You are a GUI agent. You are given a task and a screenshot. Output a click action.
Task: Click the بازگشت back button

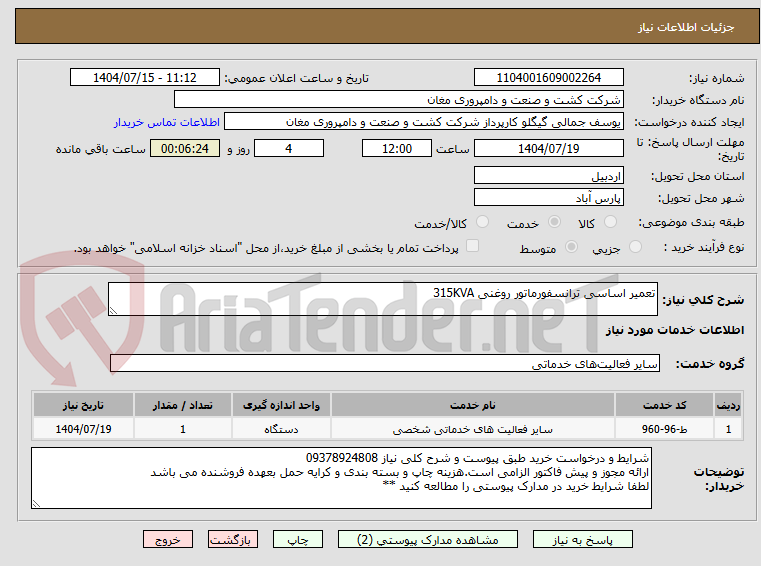232,539
